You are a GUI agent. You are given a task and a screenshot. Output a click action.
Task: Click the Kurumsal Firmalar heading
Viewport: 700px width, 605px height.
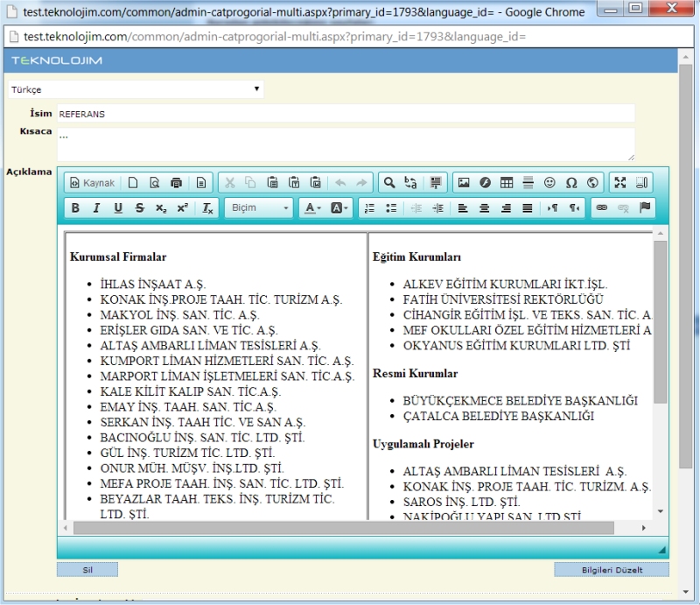118,257
